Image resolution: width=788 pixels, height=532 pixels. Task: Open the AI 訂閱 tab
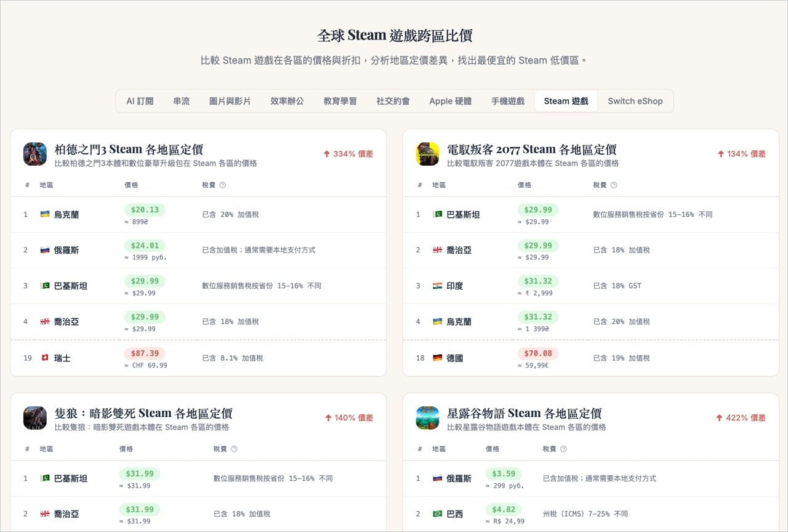(140, 101)
